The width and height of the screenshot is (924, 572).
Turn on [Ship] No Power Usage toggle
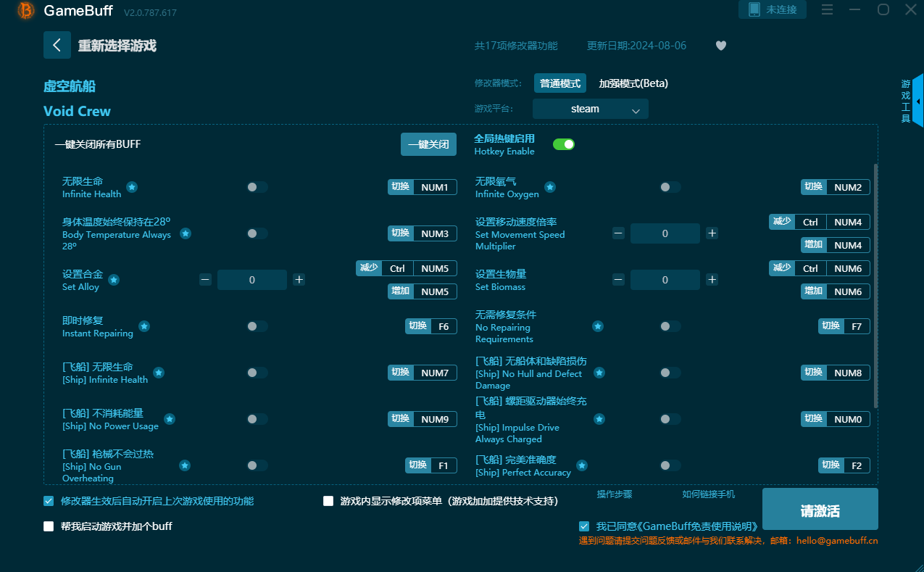click(x=257, y=419)
